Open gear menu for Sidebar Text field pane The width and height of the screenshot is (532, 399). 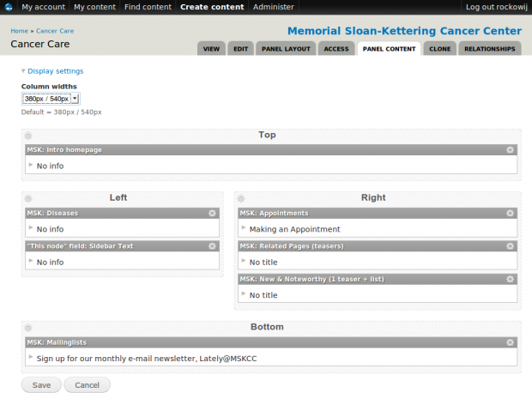tap(212, 246)
